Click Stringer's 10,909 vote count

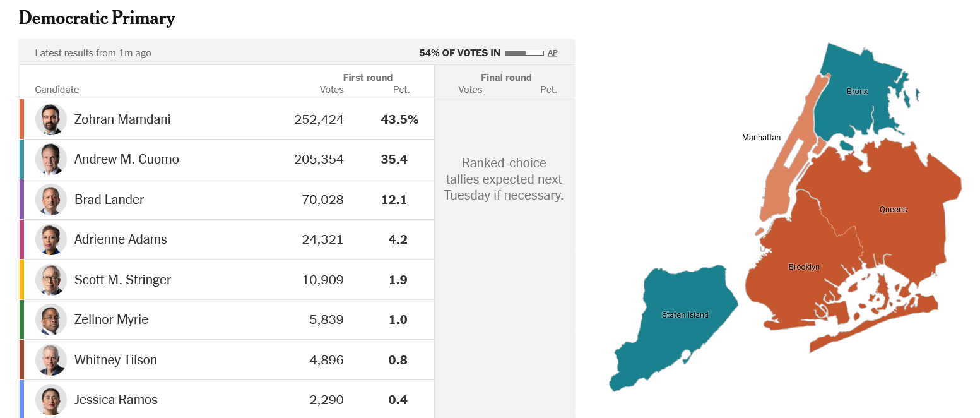[x=323, y=280]
